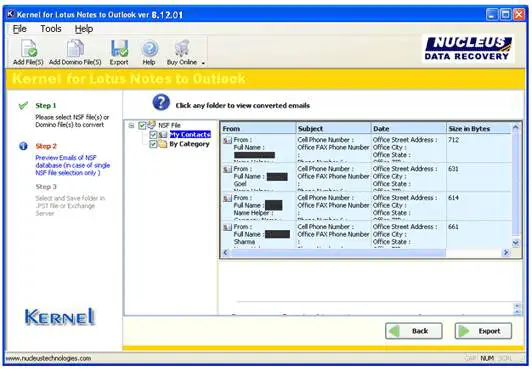
Task: Click the Step 2 info icon
Action: (x=23, y=146)
